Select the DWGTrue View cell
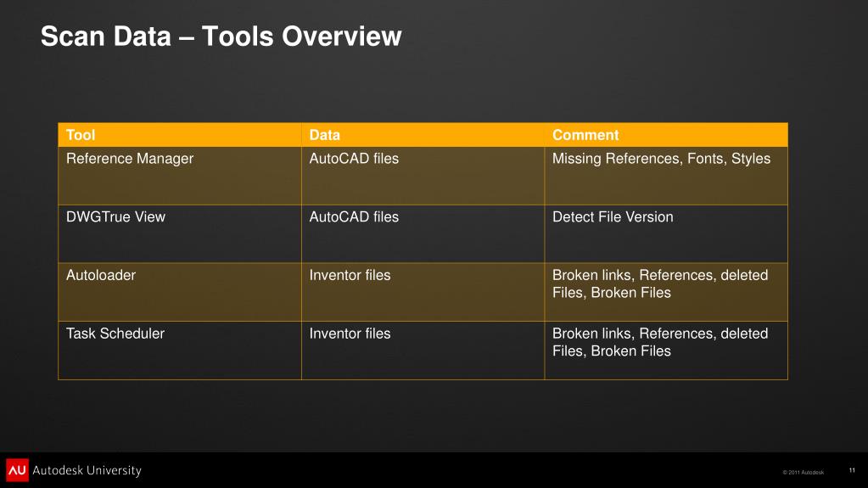 tap(115, 217)
